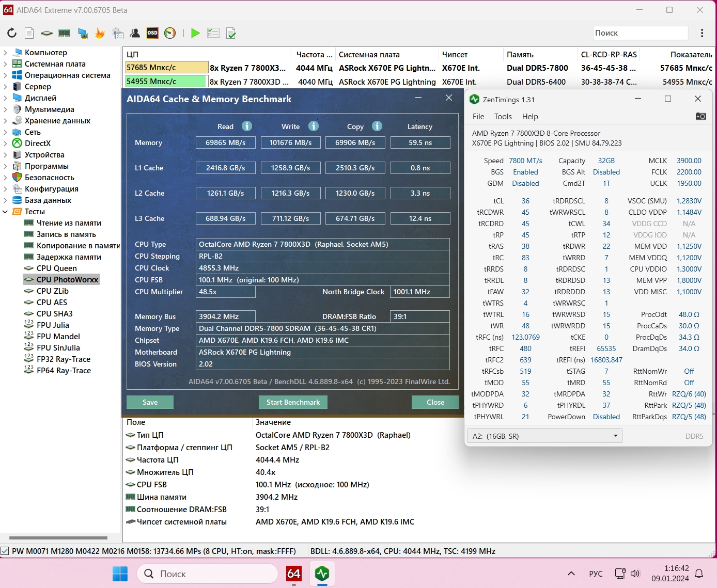Screen dimensions: 717x588
Task: Select the Задержка памяти test
Action: tap(69, 257)
